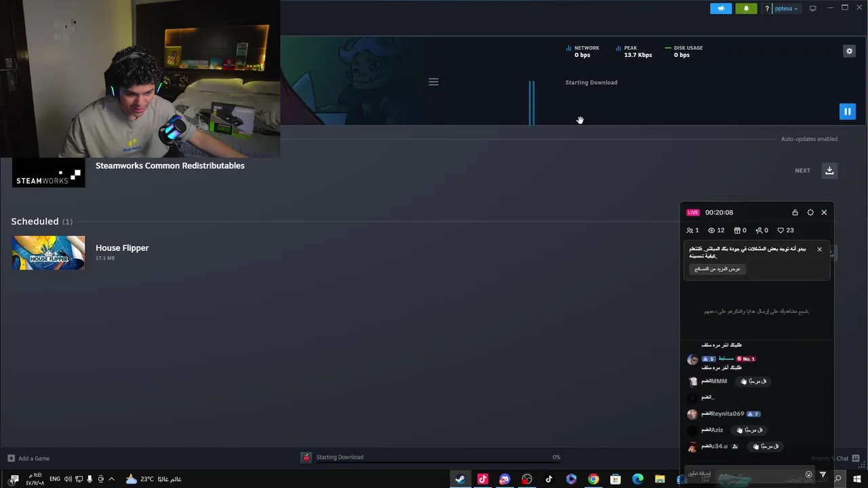Pause the current Steam download
Viewport: 868px width, 488px height.
(x=847, y=111)
